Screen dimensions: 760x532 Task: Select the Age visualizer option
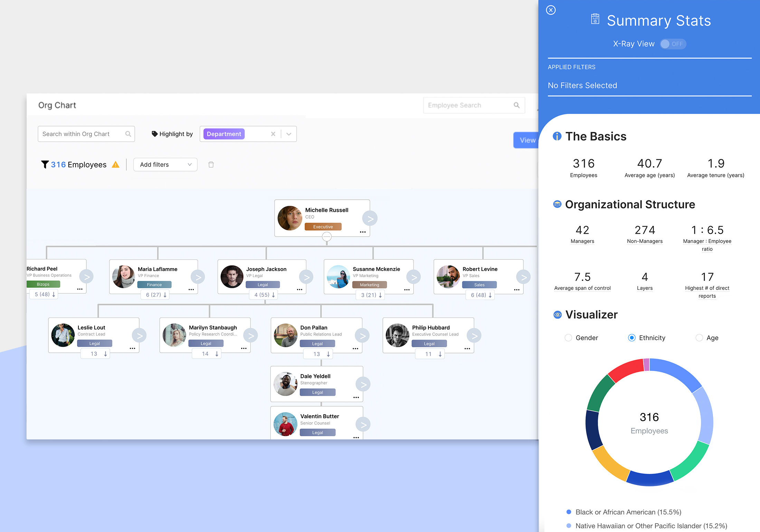[699, 338]
